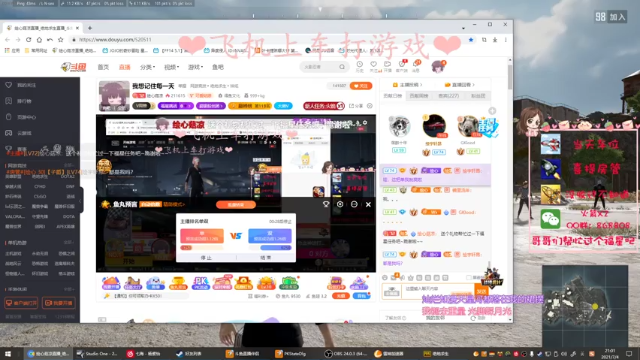Close the 鱼丸预言 panel

pos(368,204)
